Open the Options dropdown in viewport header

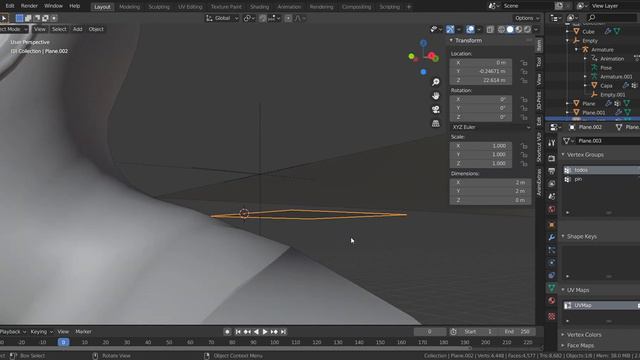[x=527, y=18]
